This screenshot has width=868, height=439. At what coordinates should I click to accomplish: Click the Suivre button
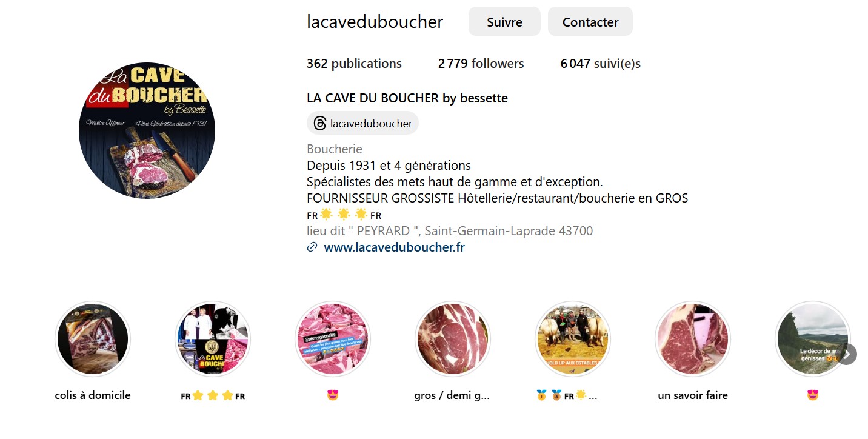(504, 22)
